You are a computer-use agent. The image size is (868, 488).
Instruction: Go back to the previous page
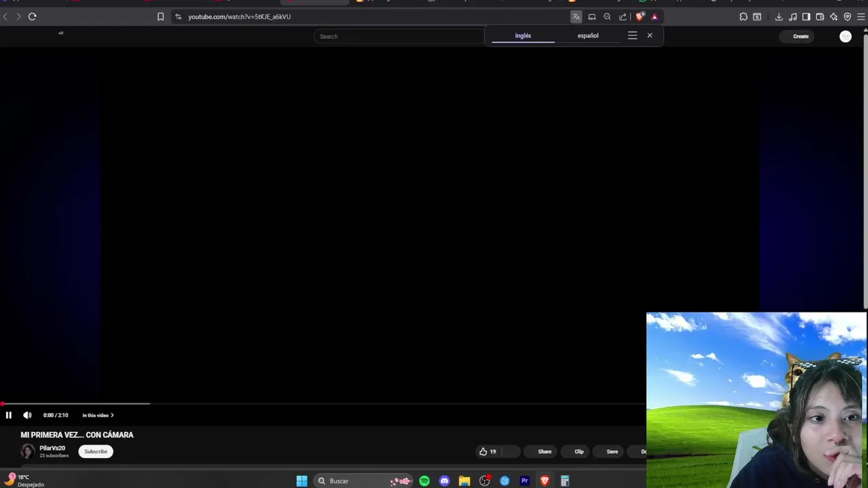pos(5,16)
